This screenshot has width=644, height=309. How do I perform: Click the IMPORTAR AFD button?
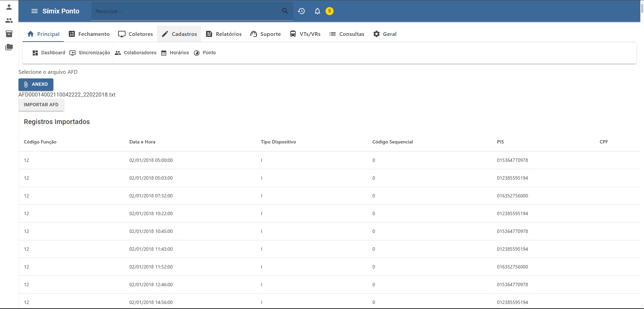pos(41,105)
